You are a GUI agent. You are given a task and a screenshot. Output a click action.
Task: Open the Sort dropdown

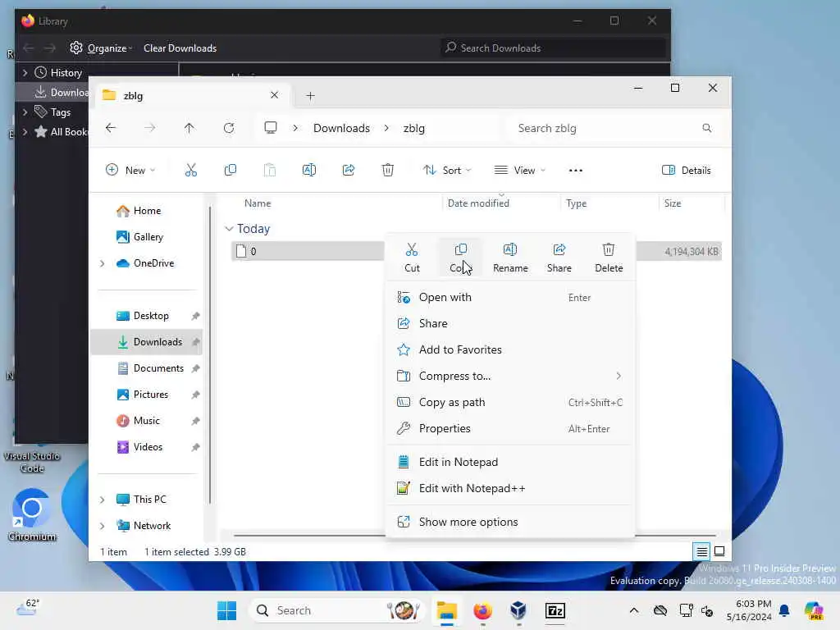click(x=447, y=171)
